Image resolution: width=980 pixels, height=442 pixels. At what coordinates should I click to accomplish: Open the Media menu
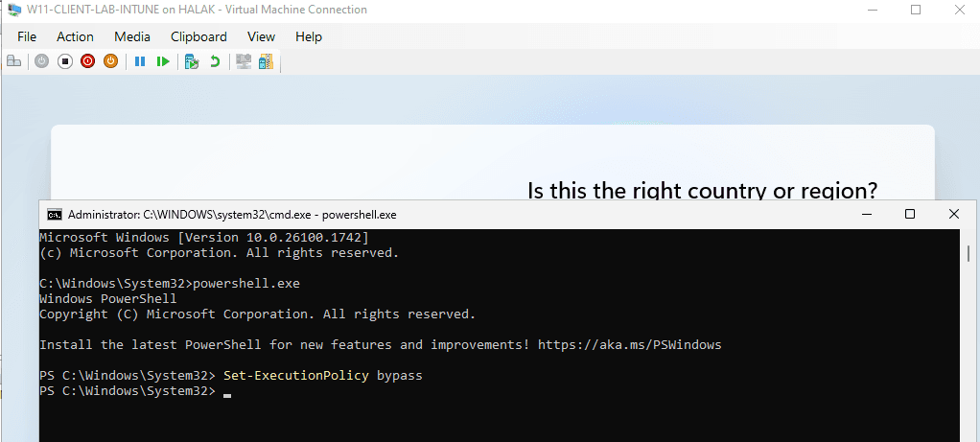click(x=132, y=36)
